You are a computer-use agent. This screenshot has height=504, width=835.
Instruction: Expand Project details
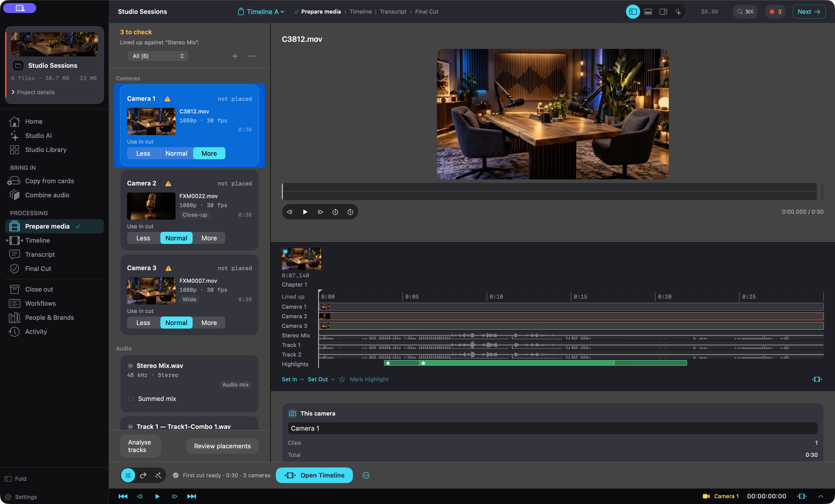click(33, 92)
